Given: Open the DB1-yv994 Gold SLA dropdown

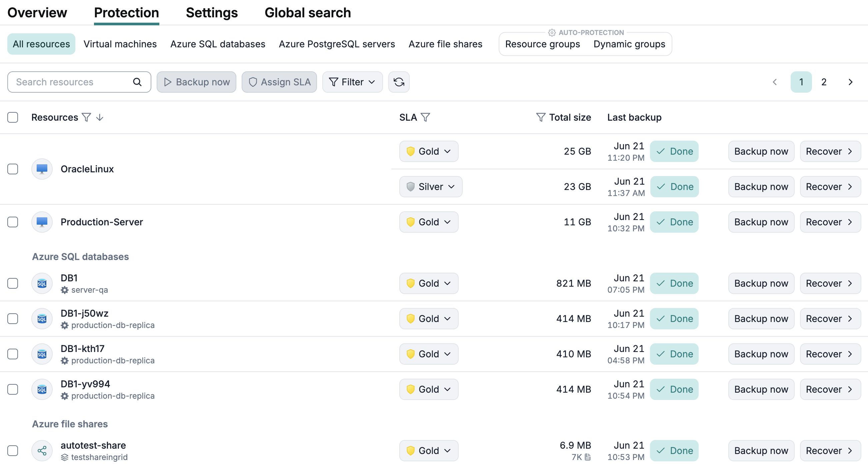Looking at the screenshot, I should coord(429,389).
